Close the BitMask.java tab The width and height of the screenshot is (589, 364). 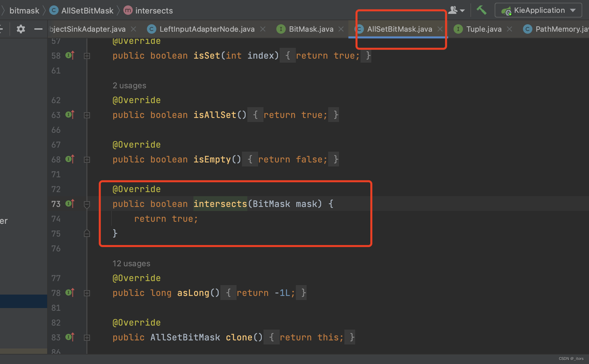(x=341, y=29)
